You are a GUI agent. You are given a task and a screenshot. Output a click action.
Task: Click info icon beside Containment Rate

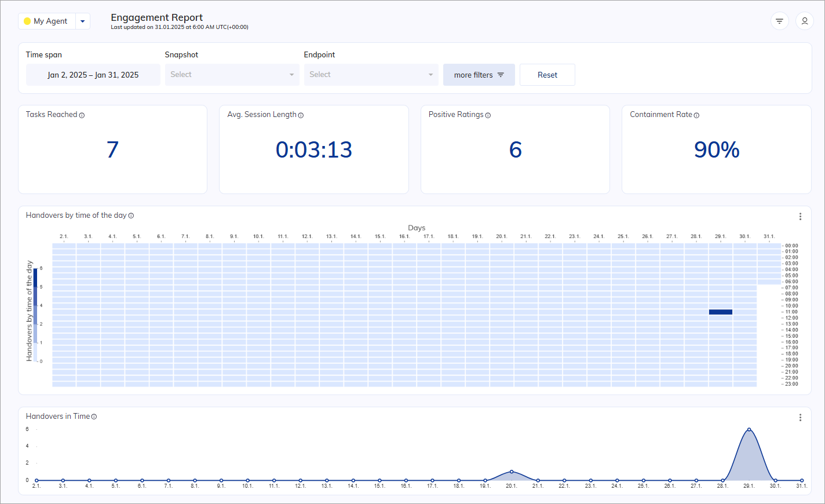tap(696, 115)
